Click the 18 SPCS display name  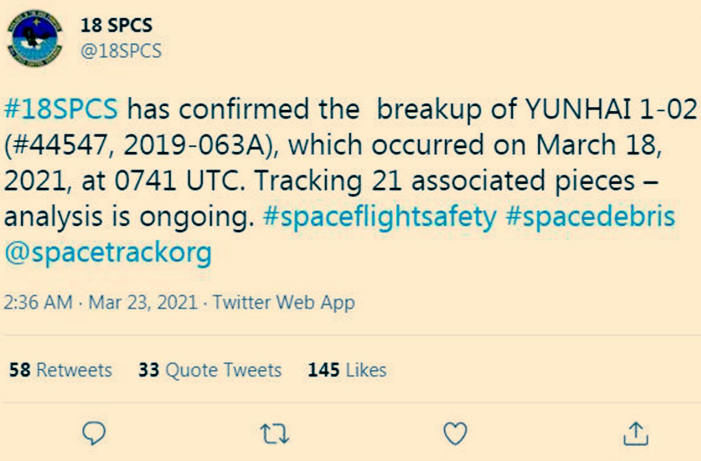(116, 25)
